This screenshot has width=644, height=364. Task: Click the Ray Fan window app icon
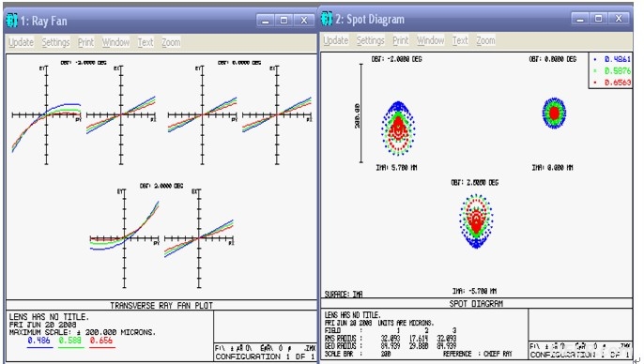(11, 21)
